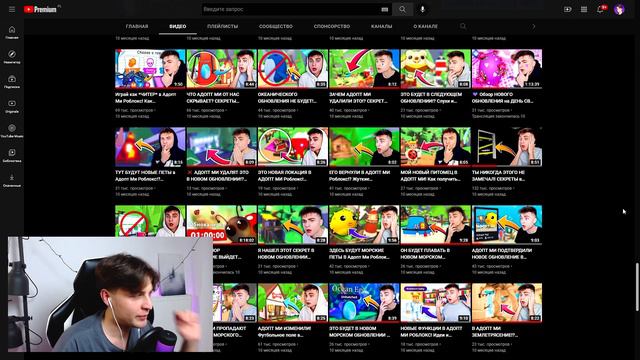Activate voice search microphone

point(422,9)
